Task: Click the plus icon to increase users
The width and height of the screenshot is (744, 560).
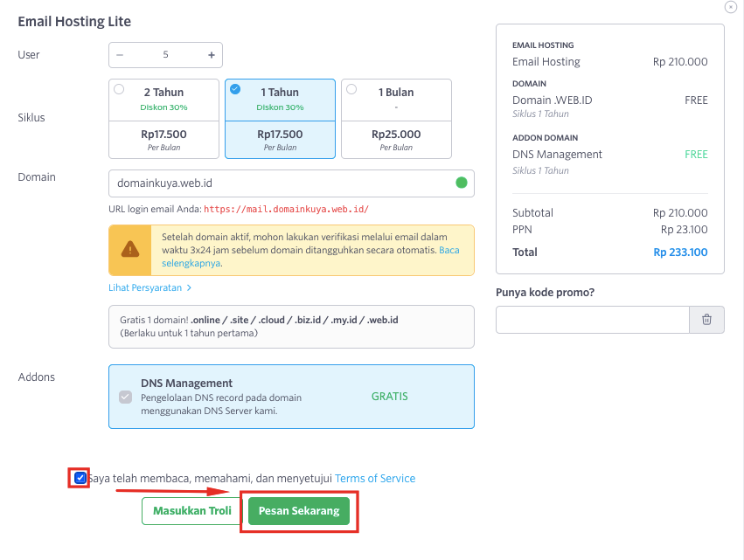Action: tap(211, 55)
